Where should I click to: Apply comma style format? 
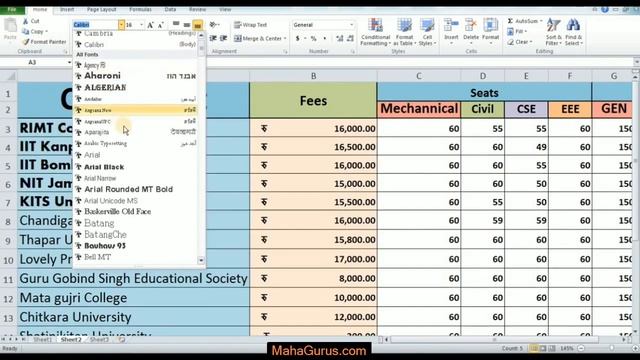tap(324, 38)
